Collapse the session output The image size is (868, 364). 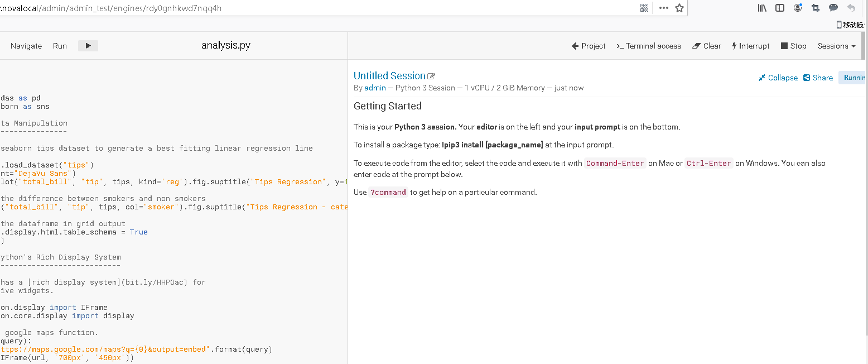[778, 78]
